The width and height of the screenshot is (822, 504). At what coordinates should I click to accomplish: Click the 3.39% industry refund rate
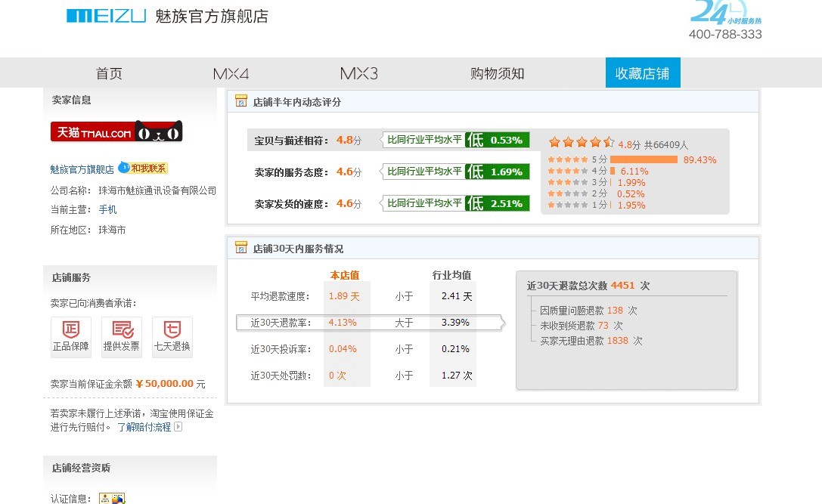(455, 323)
